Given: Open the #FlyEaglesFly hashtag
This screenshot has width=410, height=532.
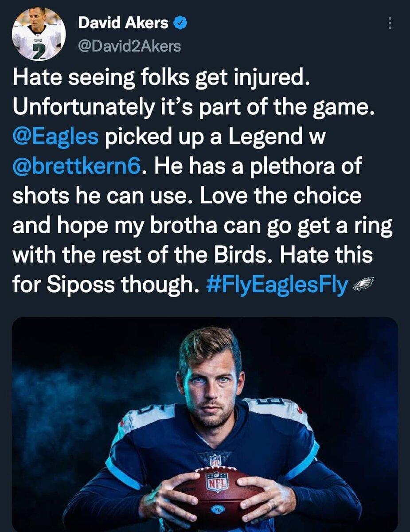Looking at the screenshot, I should pos(277,286).
